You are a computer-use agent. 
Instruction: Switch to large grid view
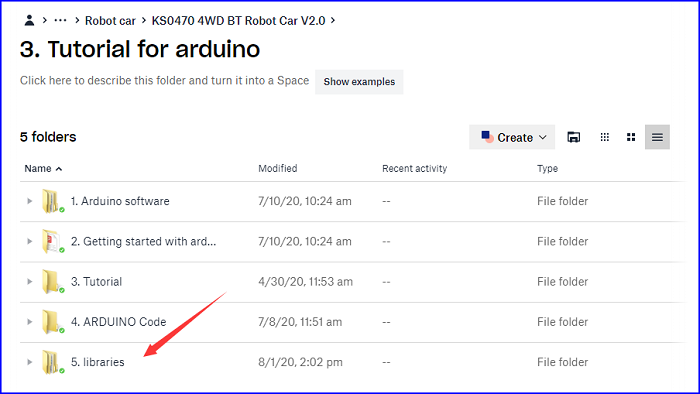click(x=631, y=137)
